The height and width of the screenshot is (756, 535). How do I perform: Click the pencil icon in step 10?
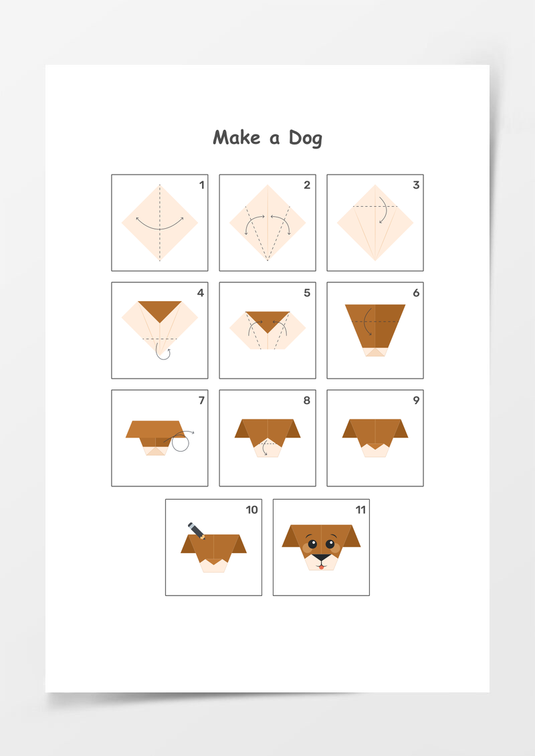[197, 531]
